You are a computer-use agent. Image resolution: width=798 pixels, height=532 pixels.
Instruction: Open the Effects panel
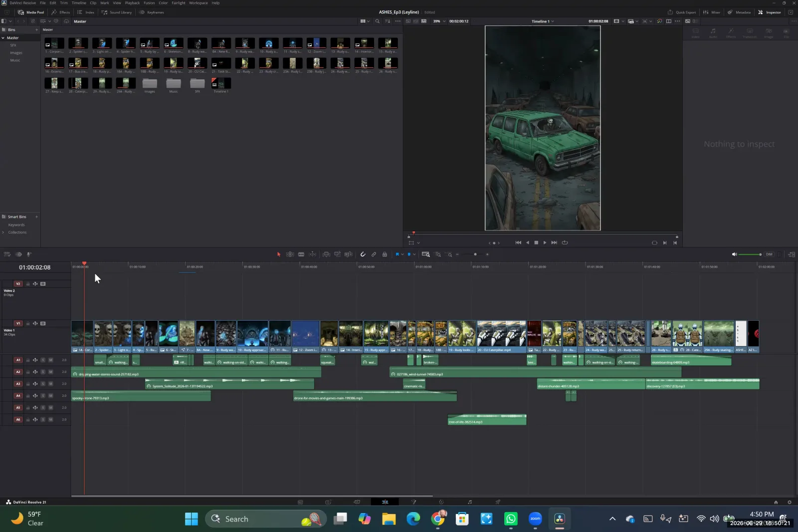click(x=61, y=12)
